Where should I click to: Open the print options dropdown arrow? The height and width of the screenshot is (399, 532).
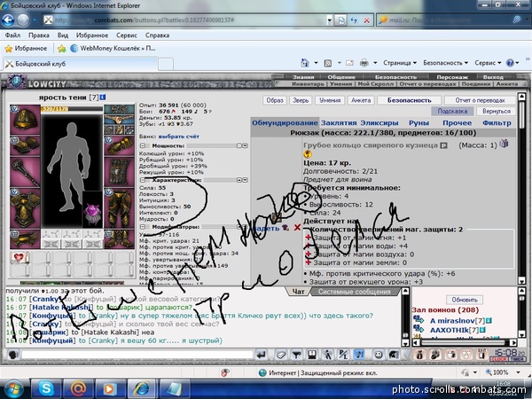pos(375,63)
